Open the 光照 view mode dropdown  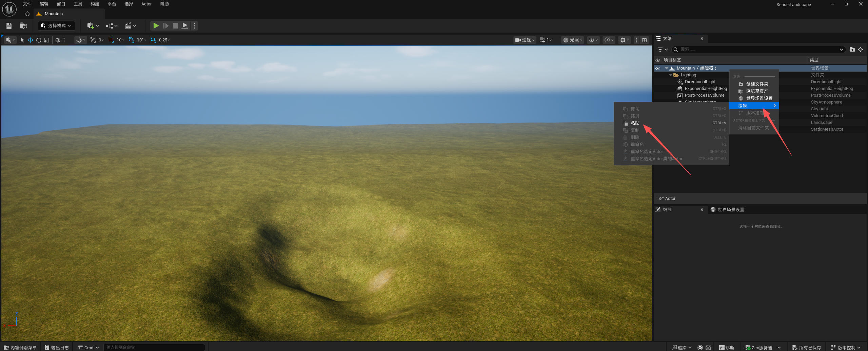pos(573,40)
